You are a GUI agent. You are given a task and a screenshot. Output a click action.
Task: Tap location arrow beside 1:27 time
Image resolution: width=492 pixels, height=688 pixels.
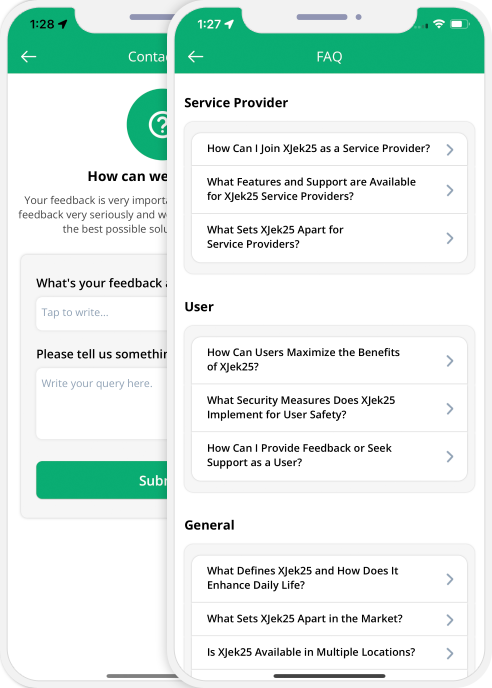click(229, 24)
